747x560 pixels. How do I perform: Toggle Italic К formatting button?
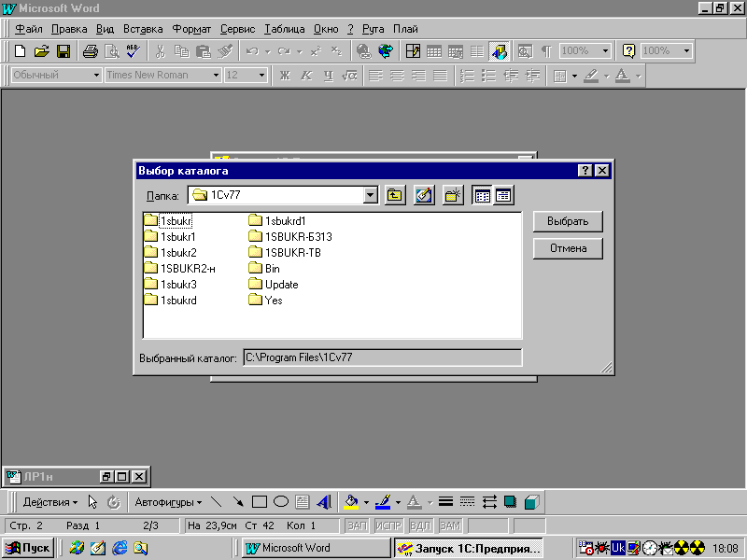click(306, 76)
